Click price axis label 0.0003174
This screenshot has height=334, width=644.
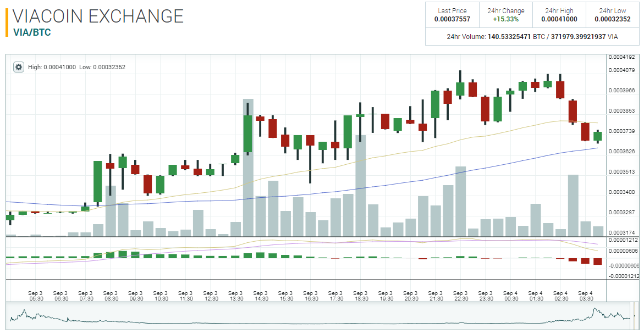[x=621, y=233]
